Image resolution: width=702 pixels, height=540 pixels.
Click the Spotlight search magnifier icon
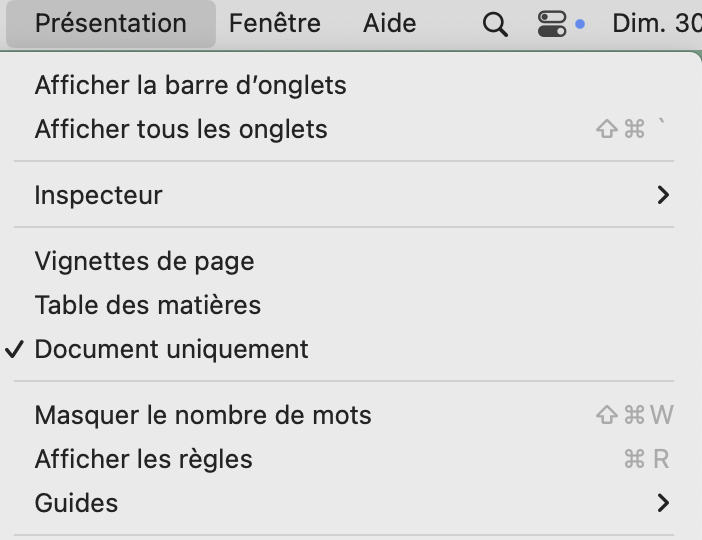tap(495, 24)
